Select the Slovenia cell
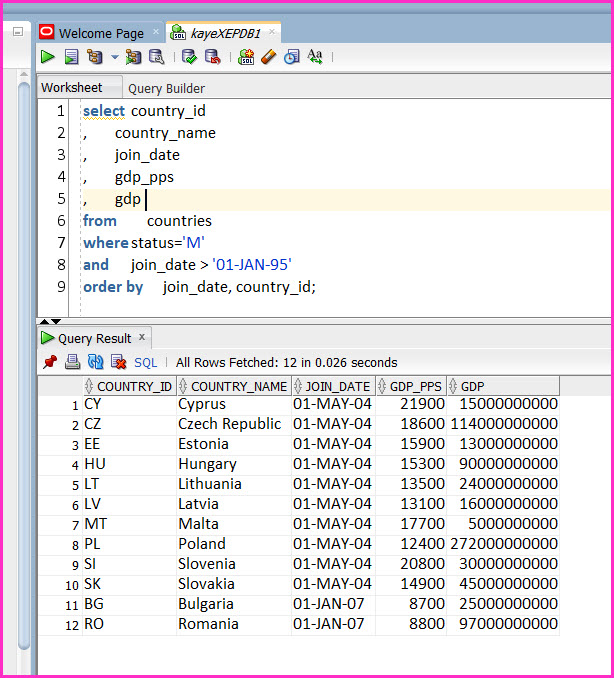The width and height of the screenshot is (614, 678). click(234, 564)
